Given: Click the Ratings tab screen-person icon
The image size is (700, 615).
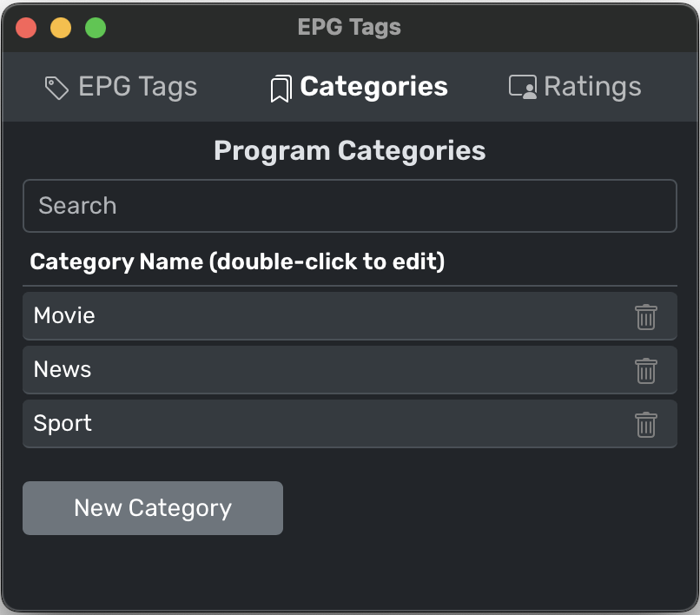Looking at the screenshot, I should pos(522,87).
